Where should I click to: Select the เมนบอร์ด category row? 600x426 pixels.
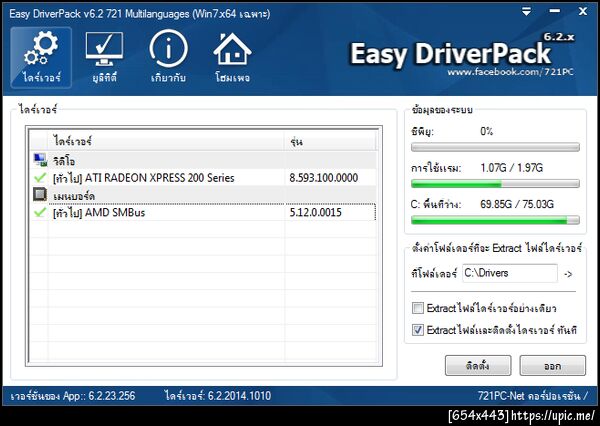[x=203, y=195]
